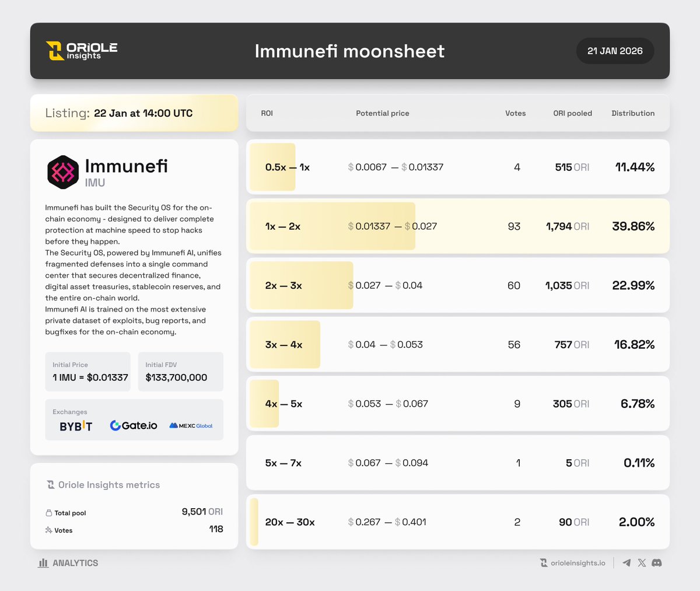Click the 39.86% distribution value
The width and height of the screenshot is (700, 591).
(633, 226)
